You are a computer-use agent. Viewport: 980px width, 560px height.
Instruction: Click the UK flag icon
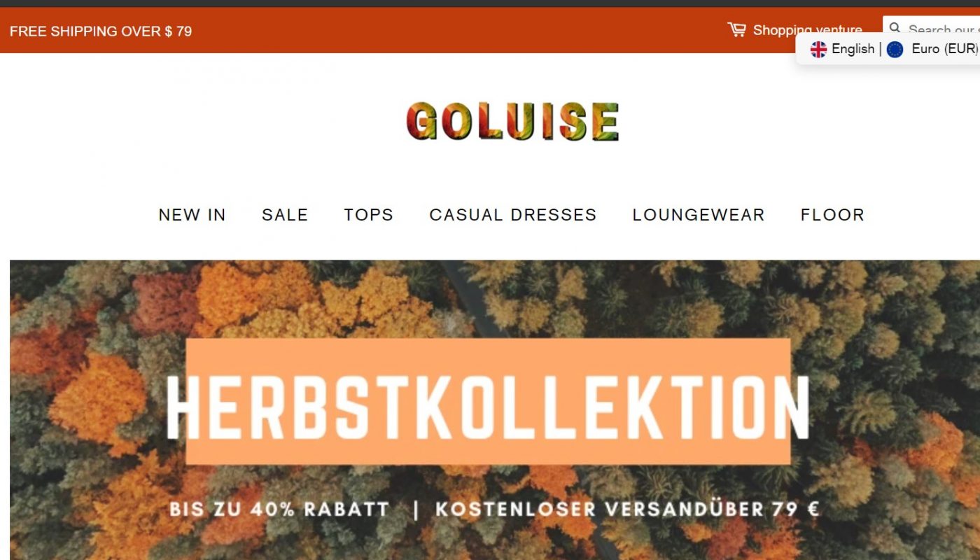point(818,49)
